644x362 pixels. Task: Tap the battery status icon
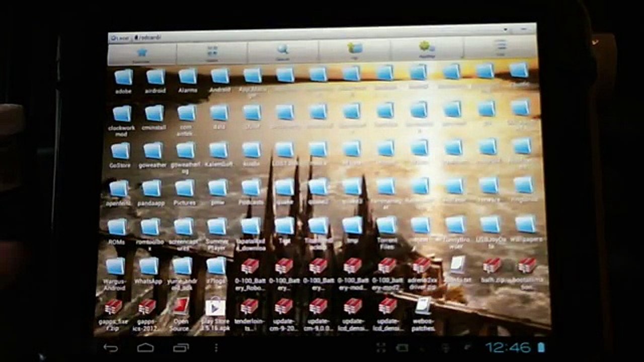(541, 347)
